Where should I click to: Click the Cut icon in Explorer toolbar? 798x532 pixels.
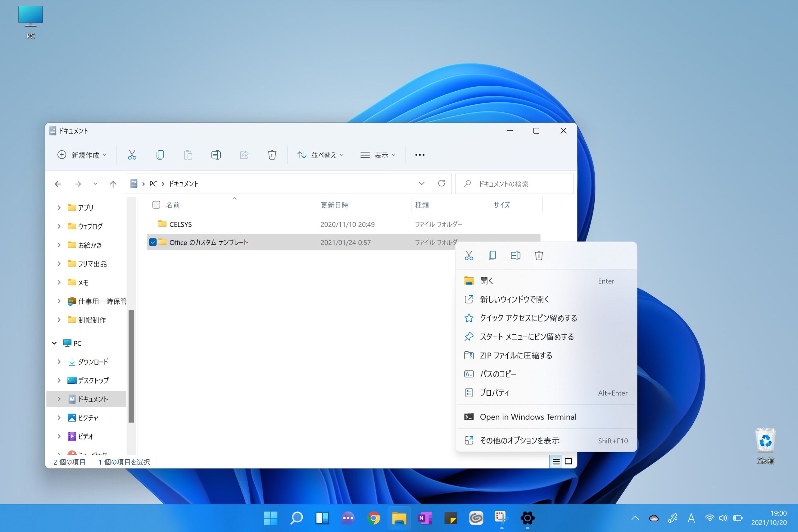pyautogui.click(x=132, y=155)
